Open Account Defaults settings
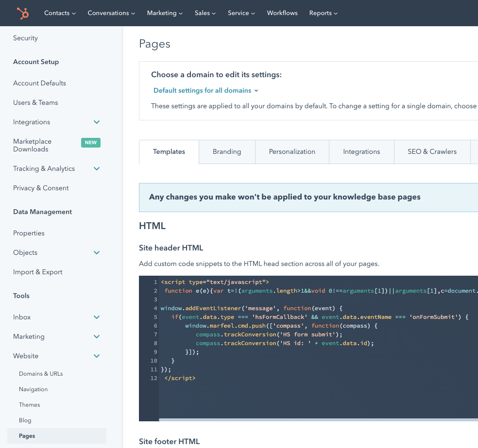 (39, 83)
